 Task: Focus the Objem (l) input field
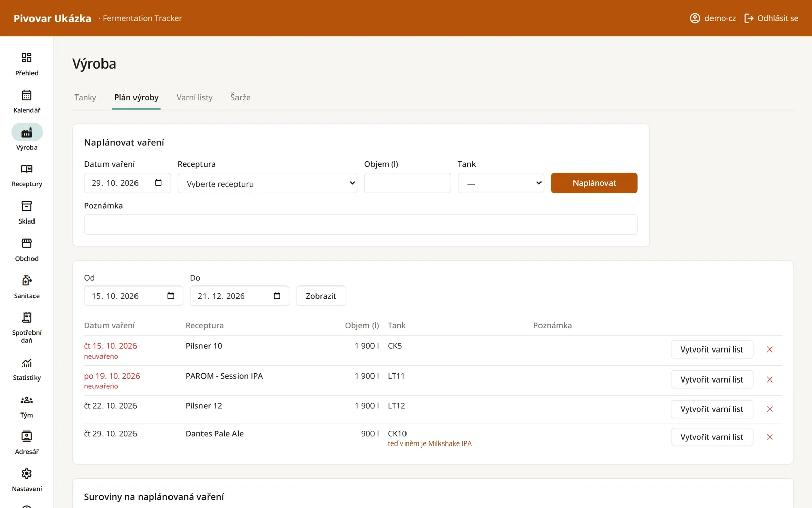pos(408,183)
